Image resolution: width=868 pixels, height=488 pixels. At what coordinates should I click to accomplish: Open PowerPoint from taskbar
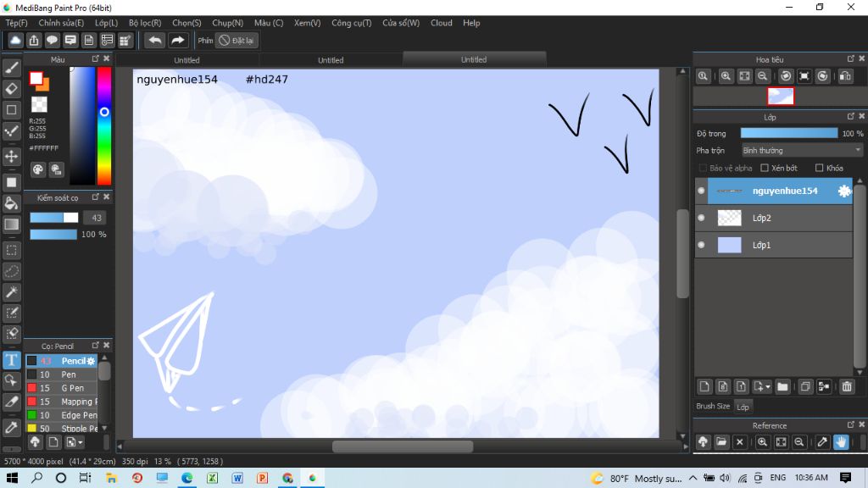263,478
